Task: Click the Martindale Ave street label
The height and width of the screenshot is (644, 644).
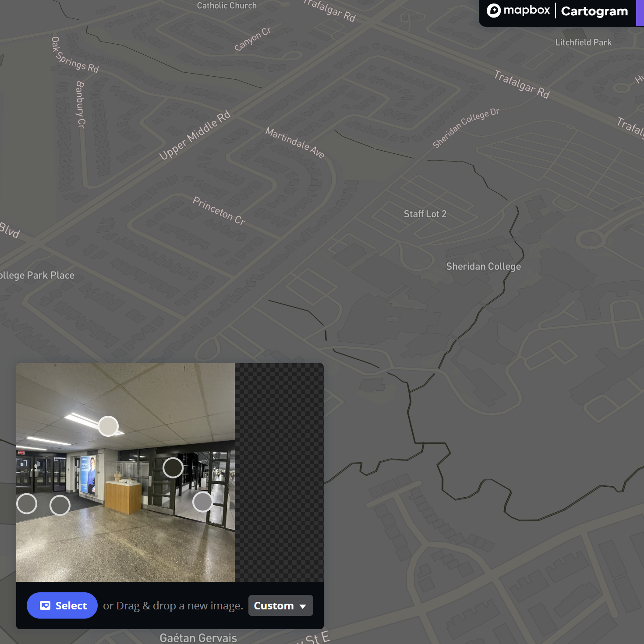Action: (x=295, y=143)
